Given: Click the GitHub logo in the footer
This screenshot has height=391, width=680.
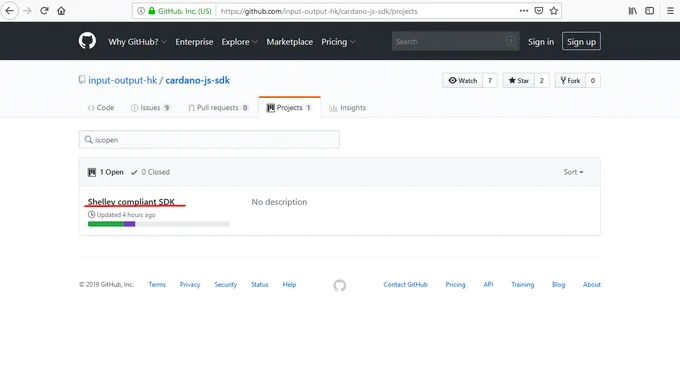Looking at the screenshot, I should click(340, 285).
